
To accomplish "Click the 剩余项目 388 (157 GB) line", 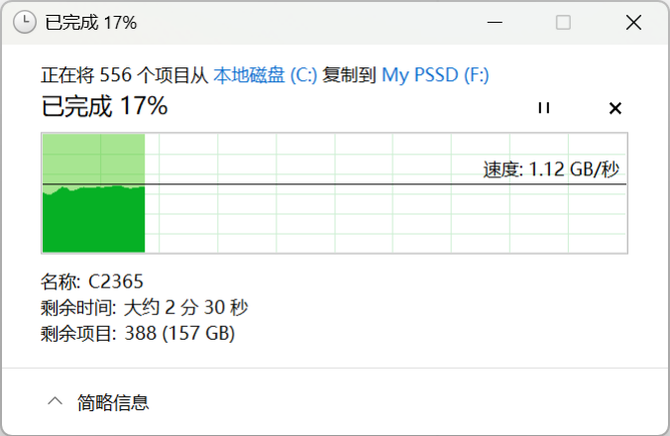I will point(138,333).
